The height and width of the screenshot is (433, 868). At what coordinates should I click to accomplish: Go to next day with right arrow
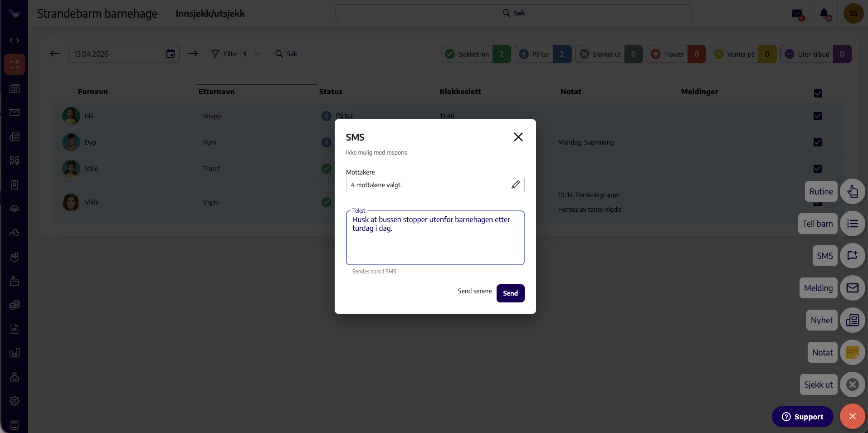(x=193, y=54)
